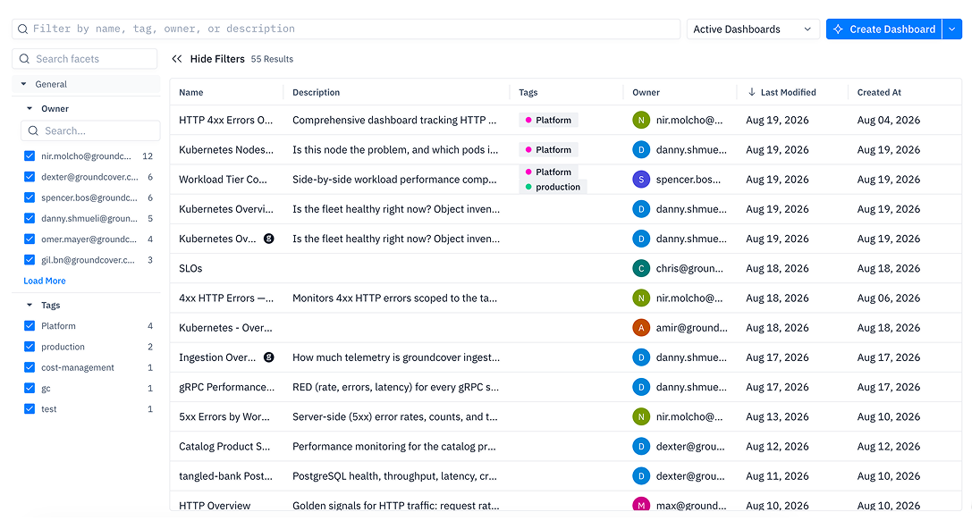This screenshot has height=529, width=980.
Task: Click Load More owners link
Action: click(45, 281)
